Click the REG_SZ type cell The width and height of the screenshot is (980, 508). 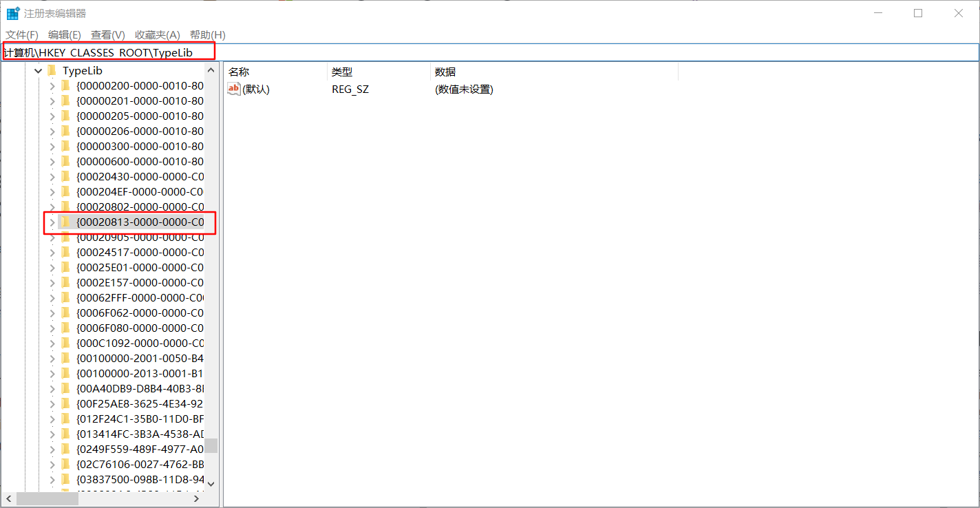point(350,89)
